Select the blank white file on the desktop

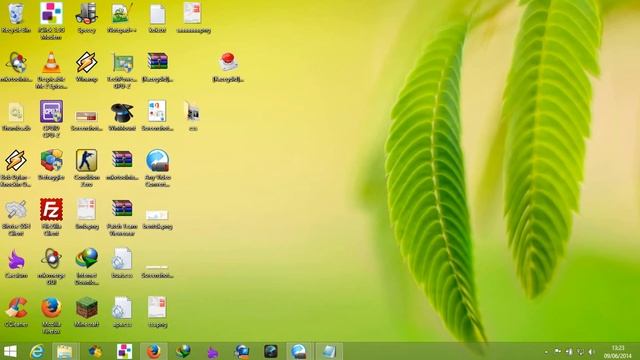pyautogui.click(x=158, y=18)
